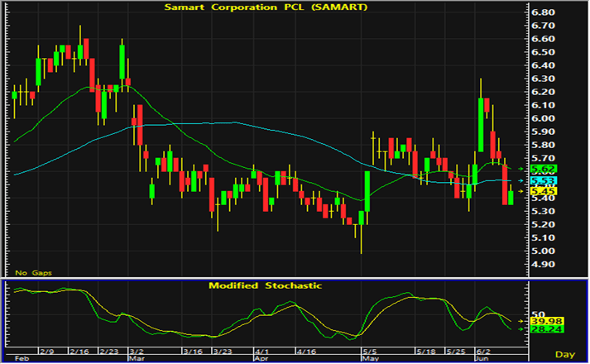Click the 6/2 date label

[x=483, y=352]
